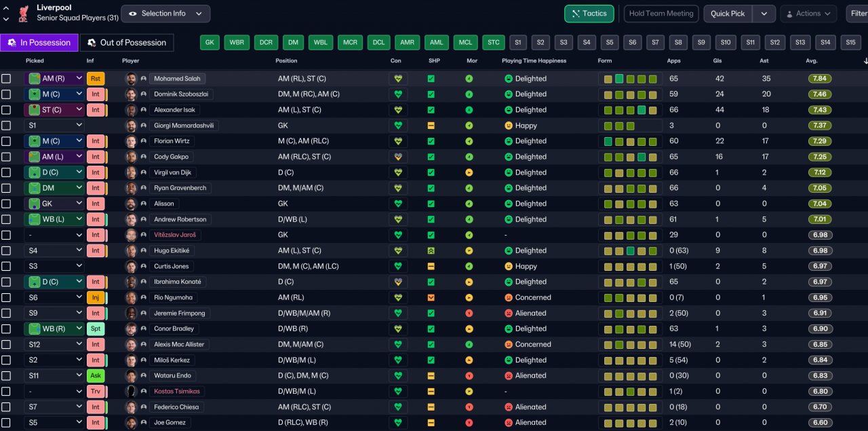Click Rio Ngumoha's orange sharpness icon
Screen dimensions: 868x431
click(431, 297)
